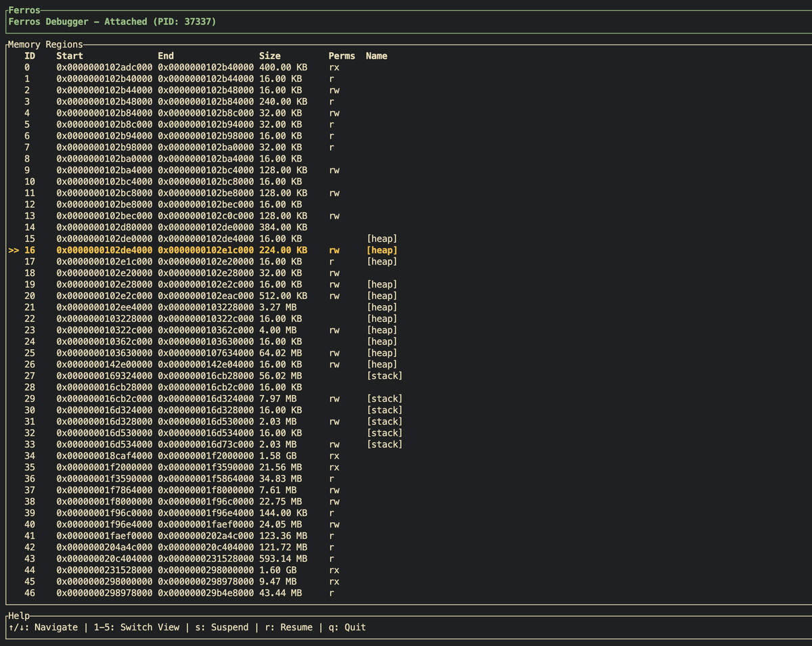Click the '22.75 MB' size in row 38
The width and height of the screenshot is (812, 646).
[281, 501]
